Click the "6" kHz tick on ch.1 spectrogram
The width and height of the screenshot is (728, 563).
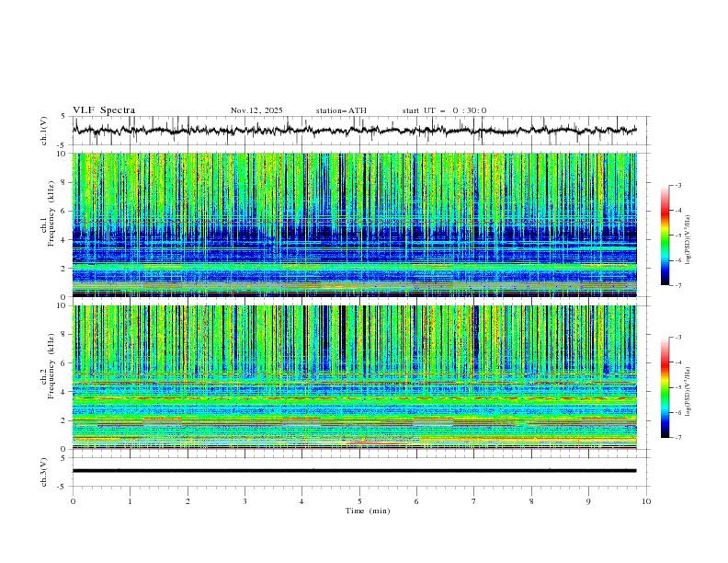pyautogui.click(x=65, y=211)
